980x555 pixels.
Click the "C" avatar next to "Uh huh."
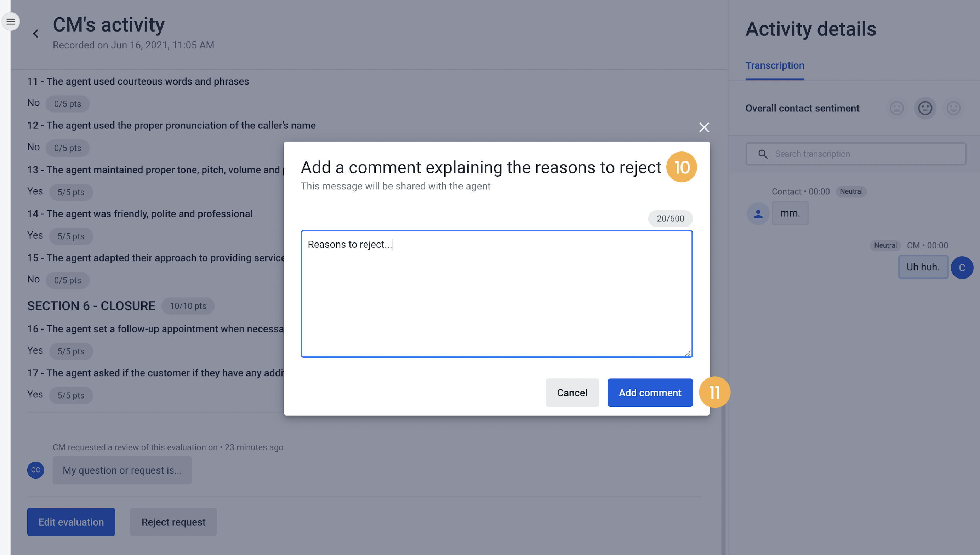tap(962, 267)
